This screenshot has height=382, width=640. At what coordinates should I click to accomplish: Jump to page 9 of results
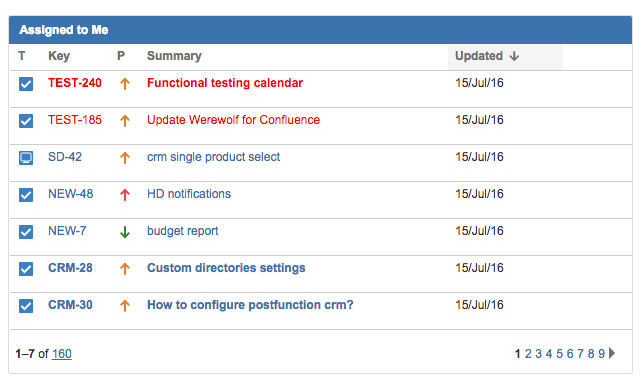point(601,354)
